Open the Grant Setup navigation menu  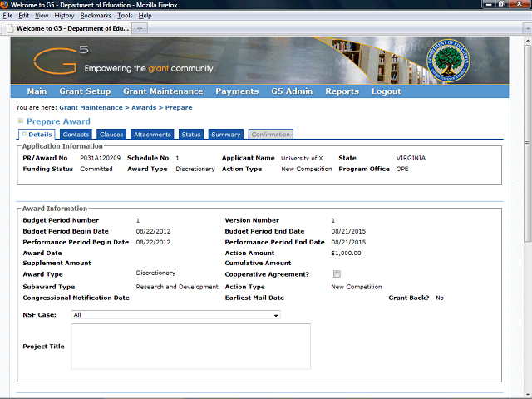tap(85, 91)
